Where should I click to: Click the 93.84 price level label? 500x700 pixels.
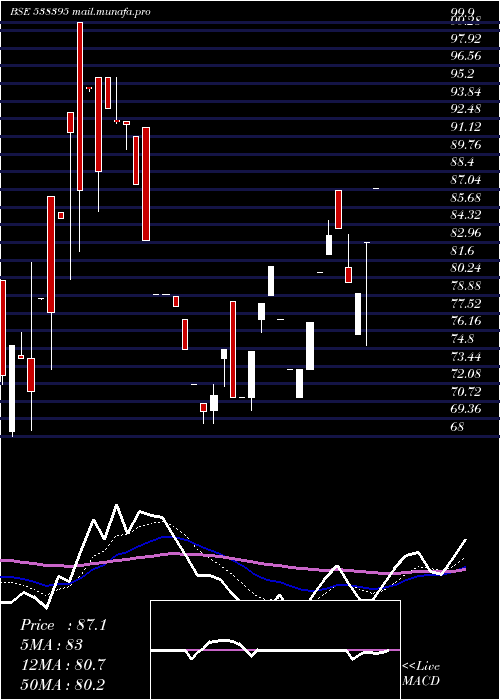466,92
